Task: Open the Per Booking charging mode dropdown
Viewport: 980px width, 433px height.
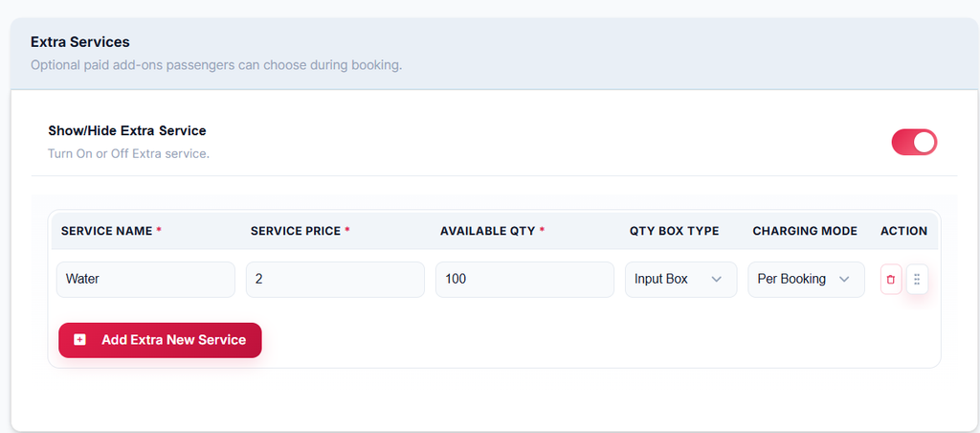Action: coord(806,279)
